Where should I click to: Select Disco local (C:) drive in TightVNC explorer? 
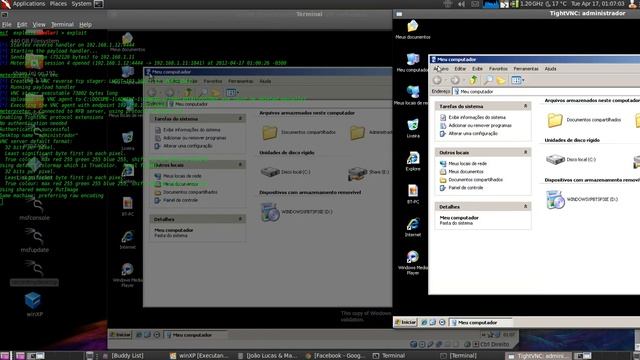coord(571,160)
